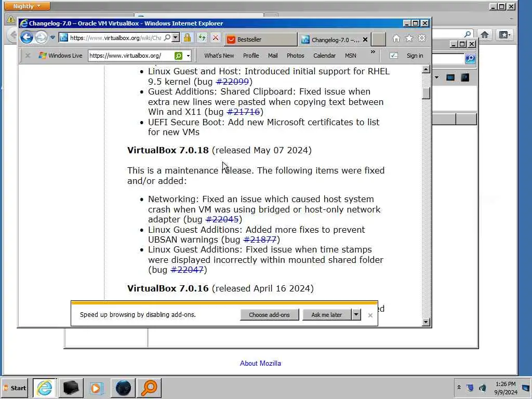Open MSN in the Windows Live toolbar

point(351,56)
